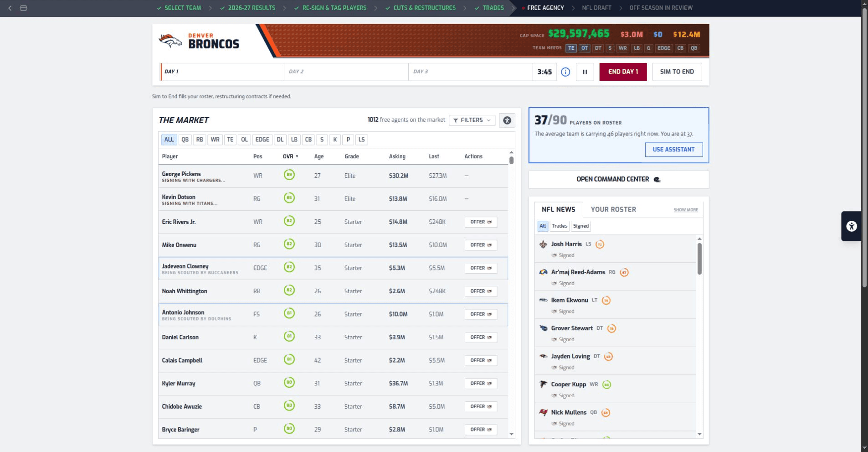Viewport: 868px width, 452px height.
Task: Click Josh Harris's rating badge in NFL News
Action: pos(600,244)
